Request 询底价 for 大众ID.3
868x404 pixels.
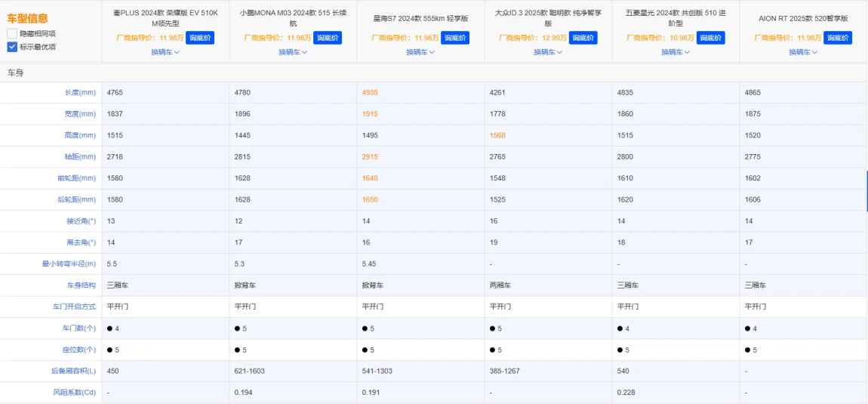coord(583,38)
